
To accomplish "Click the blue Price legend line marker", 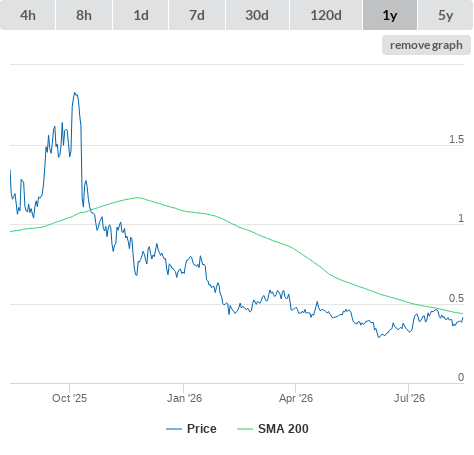I will tap(174, 429).
